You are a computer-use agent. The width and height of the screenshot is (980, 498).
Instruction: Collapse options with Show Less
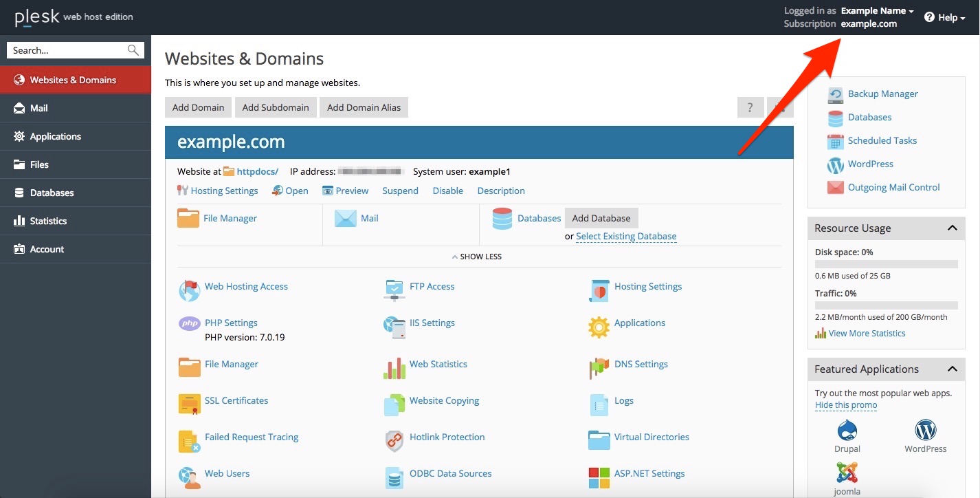tap(477, 257)
